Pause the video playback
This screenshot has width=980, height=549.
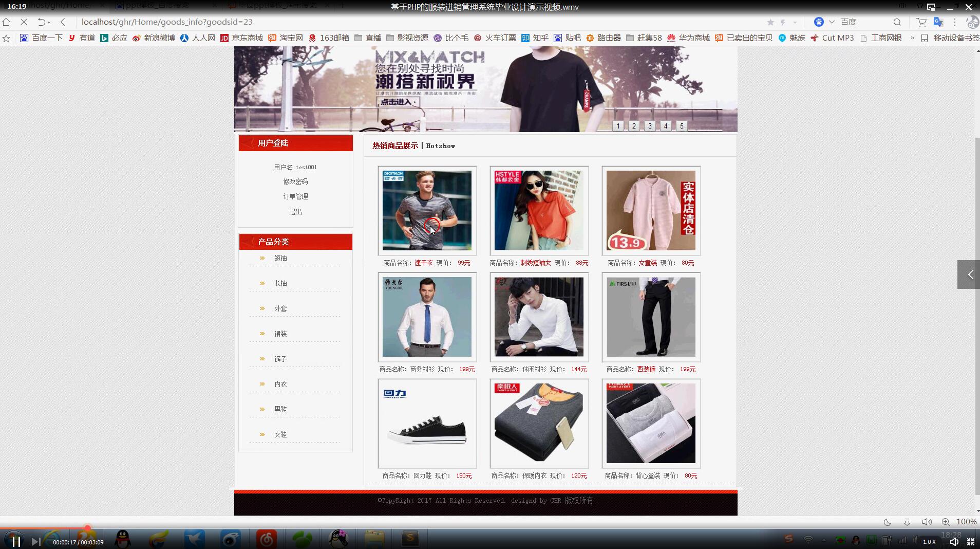point(16,541)
